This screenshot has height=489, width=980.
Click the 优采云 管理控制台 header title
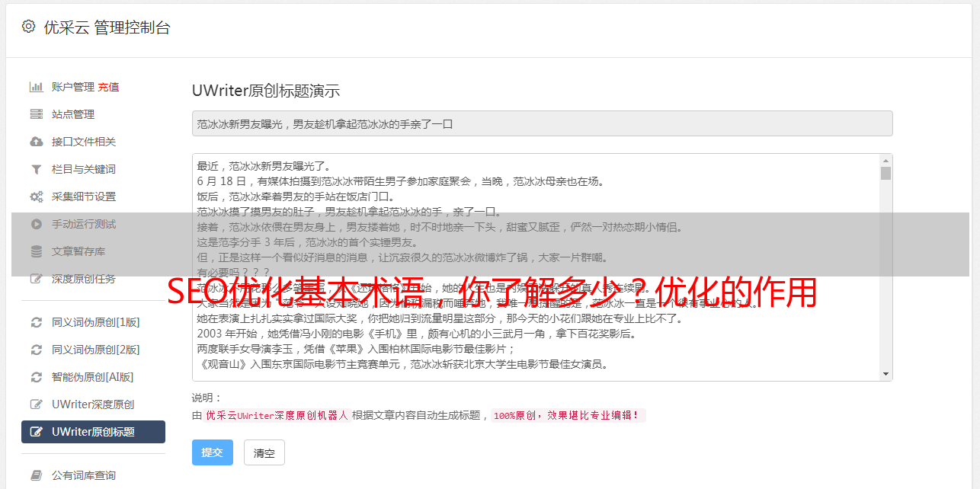point(107,27)
